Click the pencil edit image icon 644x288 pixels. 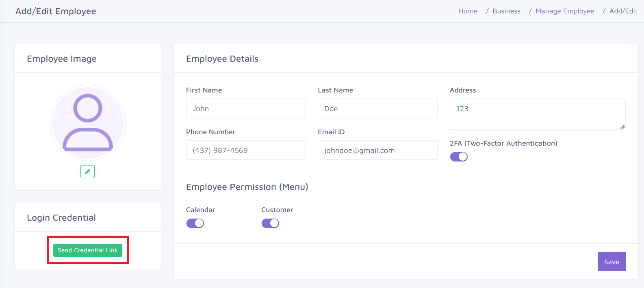tap(87, 172)
